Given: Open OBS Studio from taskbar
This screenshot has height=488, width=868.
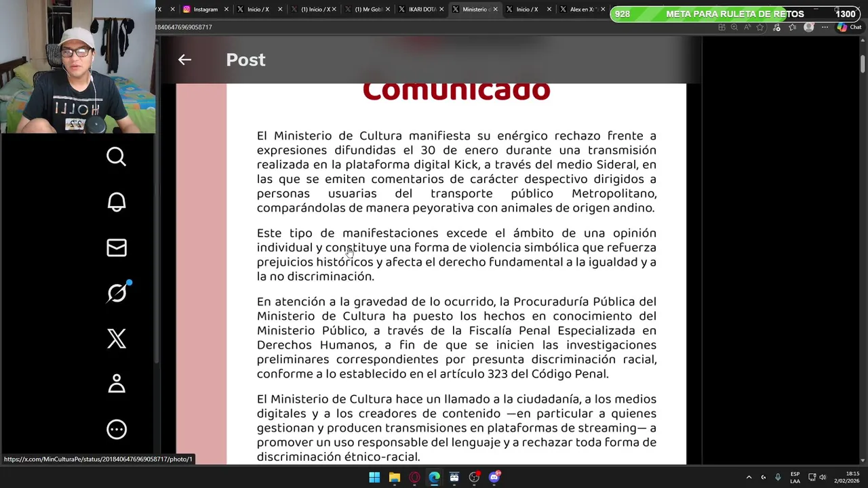Looking at the screenshot, I should 474,477.
